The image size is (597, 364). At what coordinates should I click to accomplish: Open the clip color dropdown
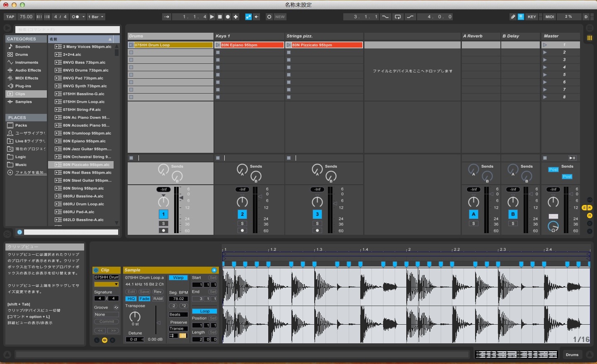tap(107, 284)
